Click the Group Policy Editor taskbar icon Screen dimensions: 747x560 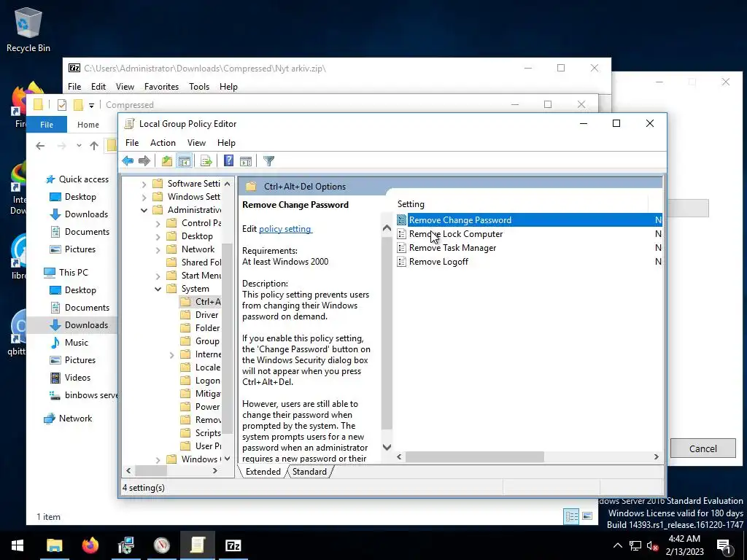pos(197,545)
